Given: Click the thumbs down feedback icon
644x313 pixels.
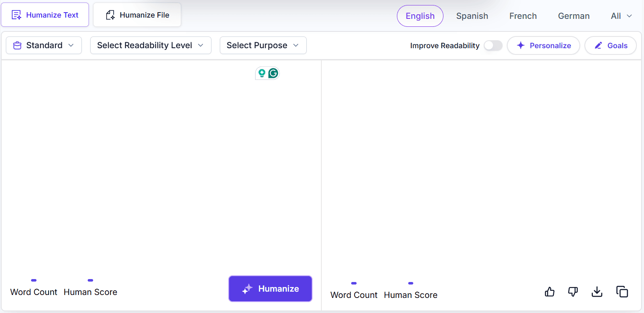Looking at the screenshot, I should [x=573, y=292].
